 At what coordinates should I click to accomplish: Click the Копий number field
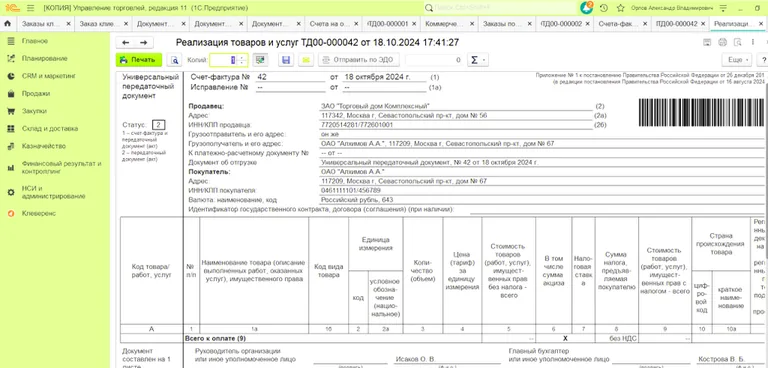coord(223,60)
